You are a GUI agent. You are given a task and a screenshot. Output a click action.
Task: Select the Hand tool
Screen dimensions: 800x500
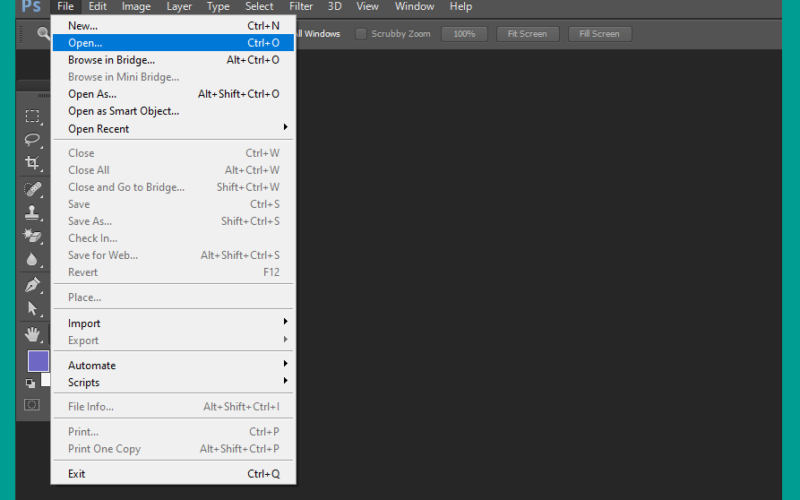coord(32,334)
